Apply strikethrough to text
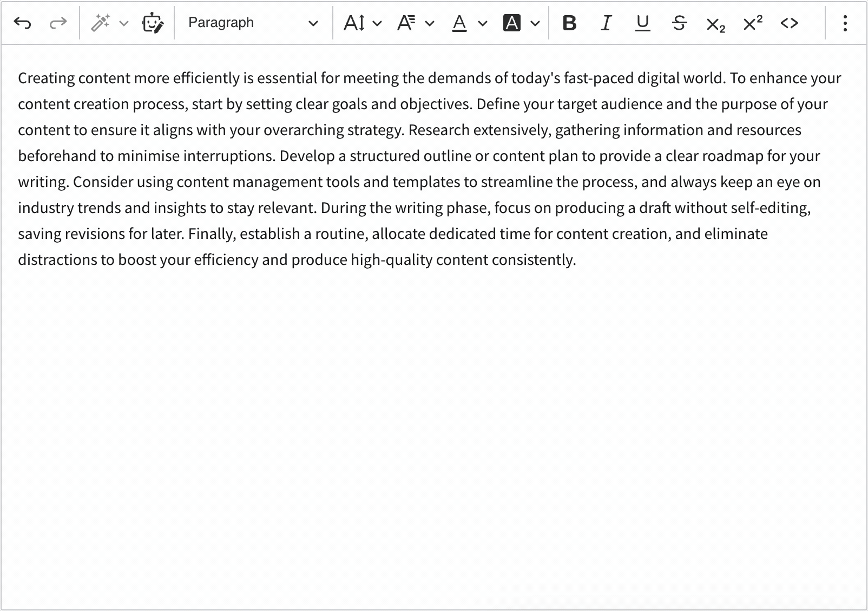868x611 pixels. (x=679, y=23)
